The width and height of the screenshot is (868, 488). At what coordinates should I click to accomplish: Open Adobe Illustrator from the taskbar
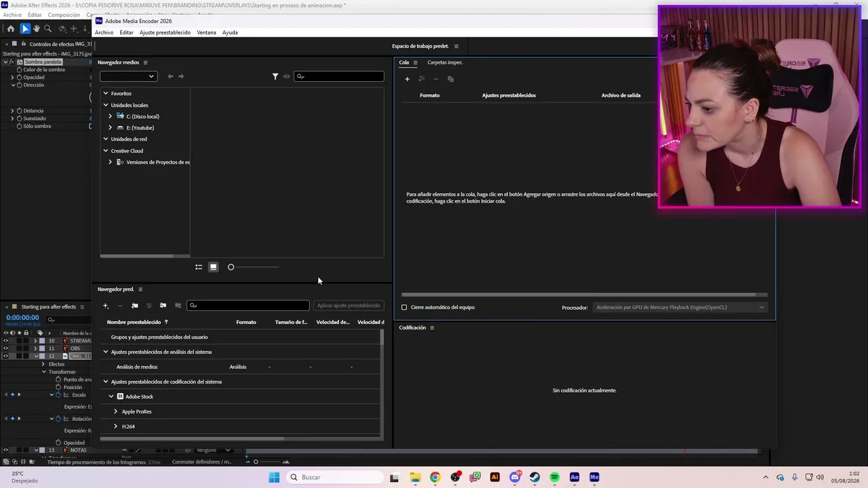[x=495, y=477]
